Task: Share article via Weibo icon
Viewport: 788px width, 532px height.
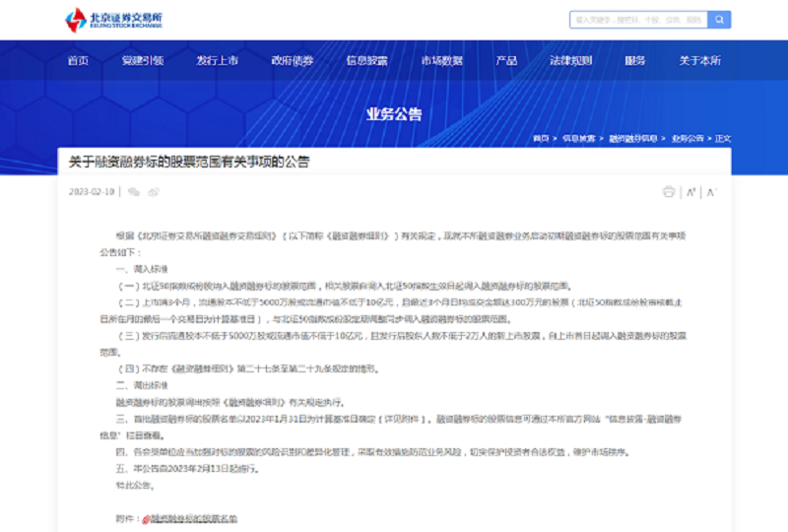Action: [x=151, y=192]
